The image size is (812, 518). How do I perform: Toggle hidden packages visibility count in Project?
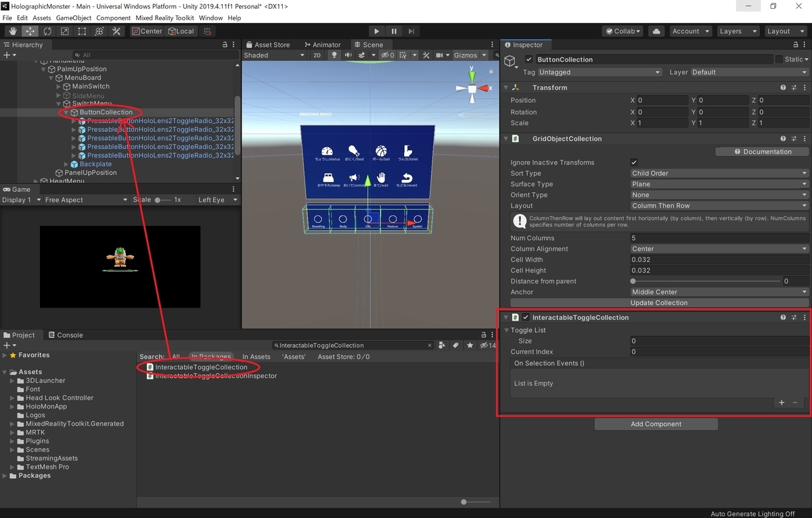click(x=487, y=345)
